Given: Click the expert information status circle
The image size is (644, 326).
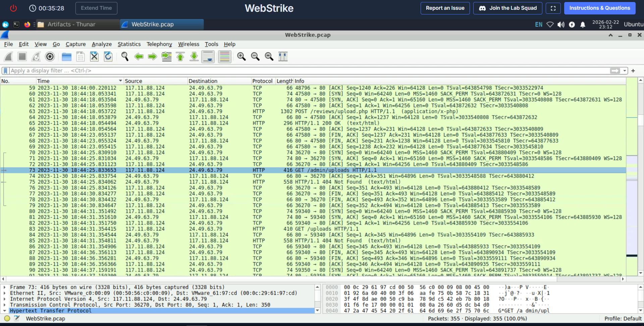Looking at the screenshot, I should click(7, 319).
